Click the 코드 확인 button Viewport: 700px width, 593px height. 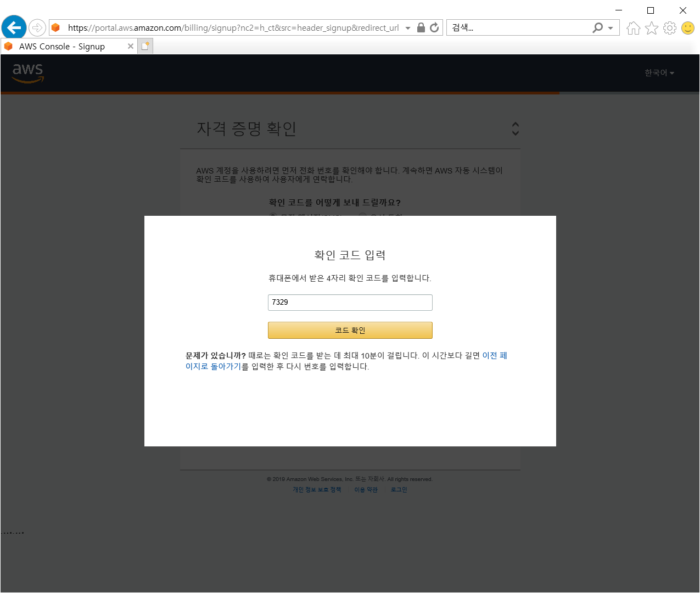click(x=350, y=330)
